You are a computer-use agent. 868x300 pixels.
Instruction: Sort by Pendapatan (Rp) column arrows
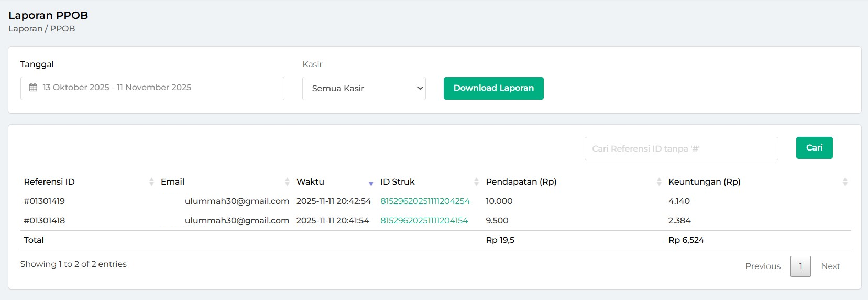click(659, 182)
